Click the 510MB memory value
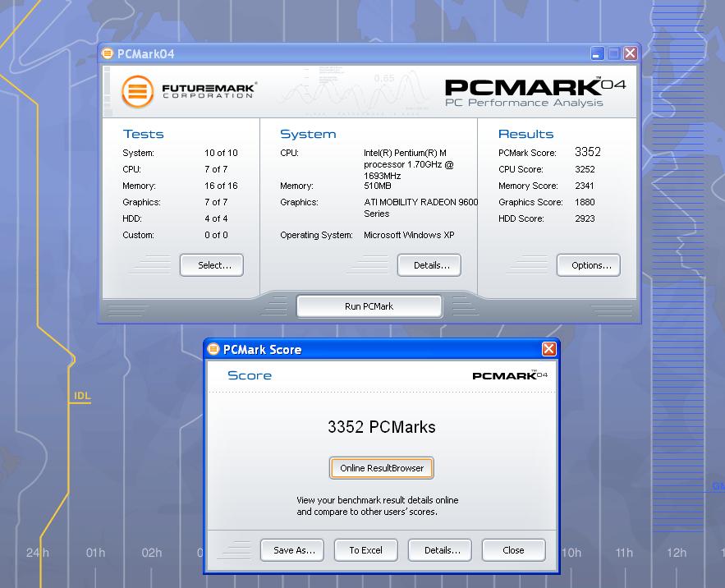This screenshot has width=725, height=588. (378, 186)
